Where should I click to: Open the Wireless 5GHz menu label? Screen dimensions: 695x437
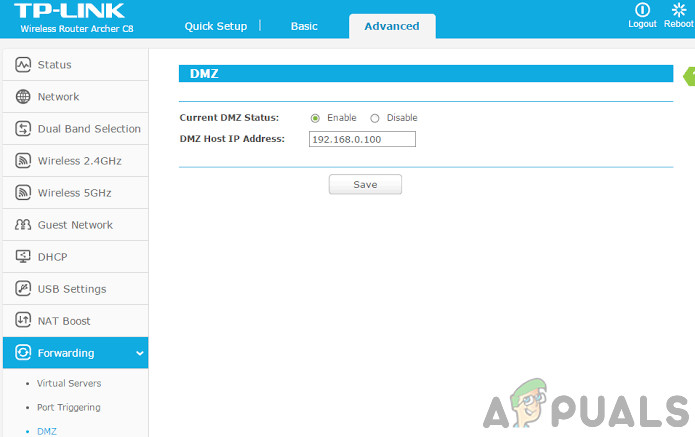(x=74, y=193)
